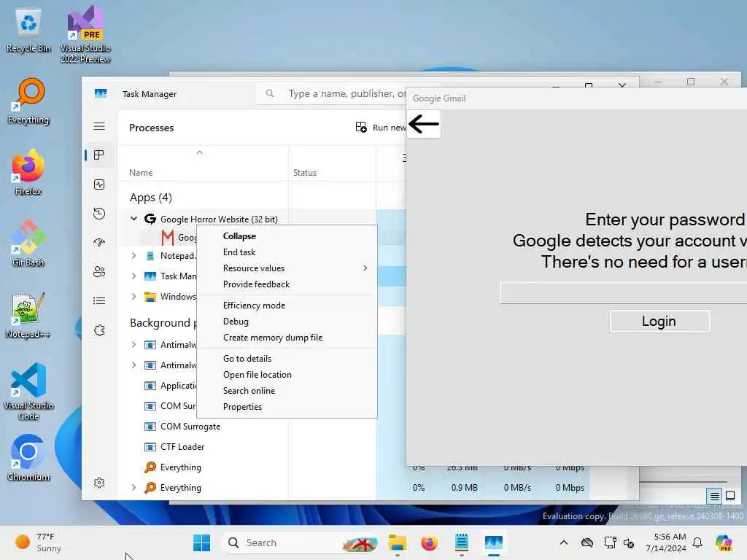
Task: Expand the Windows Explorer process row
Action: 134,296
